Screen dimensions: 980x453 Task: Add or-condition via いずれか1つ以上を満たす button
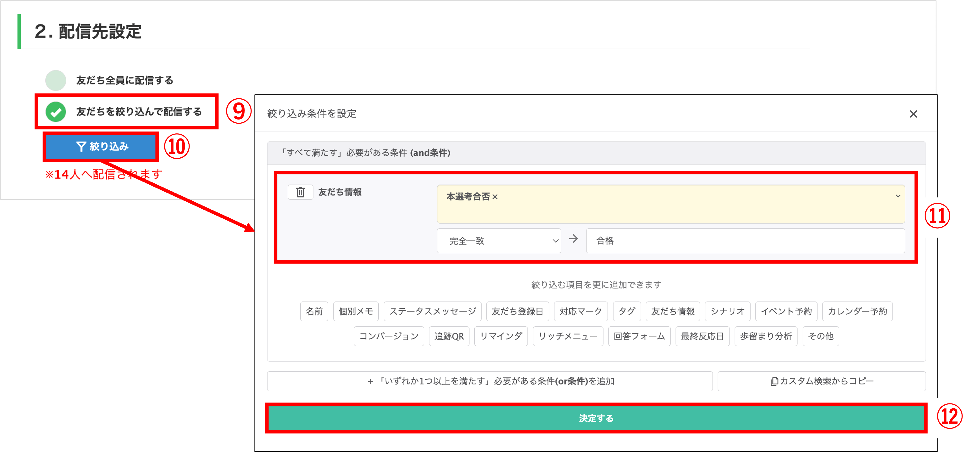click(490, 381)
